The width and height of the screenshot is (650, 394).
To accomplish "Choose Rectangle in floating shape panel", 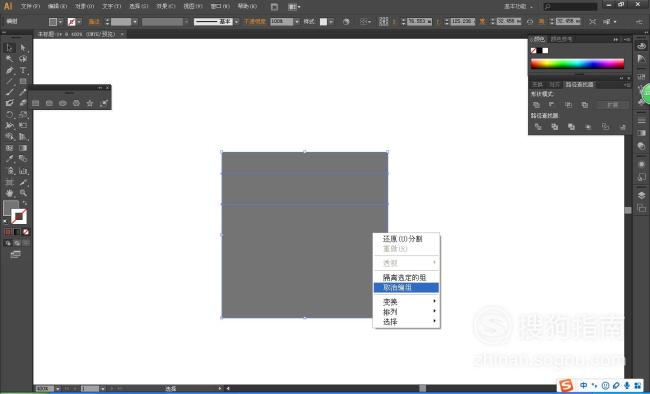I will 36,103.
